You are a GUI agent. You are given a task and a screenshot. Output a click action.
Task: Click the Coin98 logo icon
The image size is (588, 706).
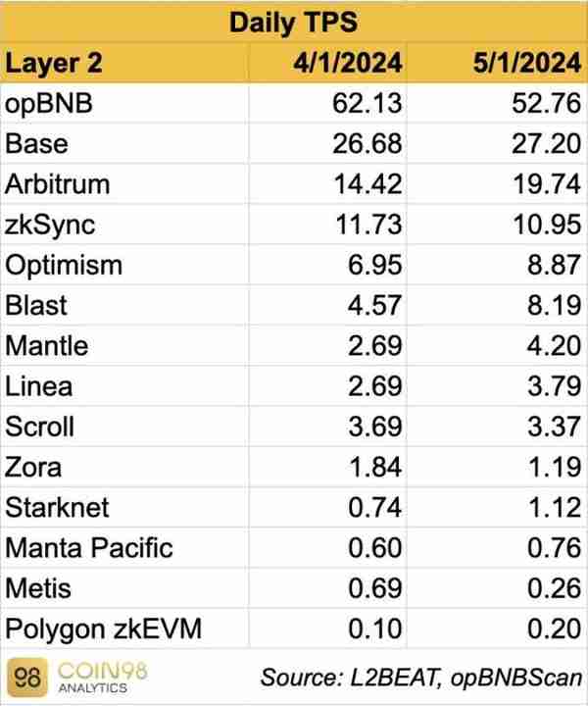pos(27,678)
